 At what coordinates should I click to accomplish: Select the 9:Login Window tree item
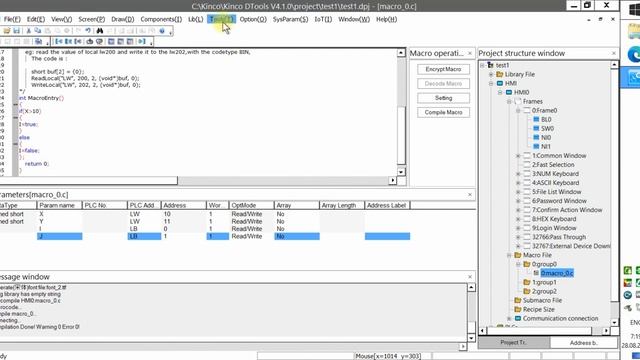pos(554,228)
